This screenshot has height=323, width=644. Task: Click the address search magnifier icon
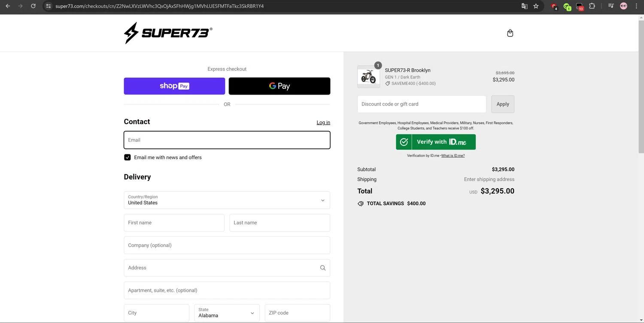point(322,268)
